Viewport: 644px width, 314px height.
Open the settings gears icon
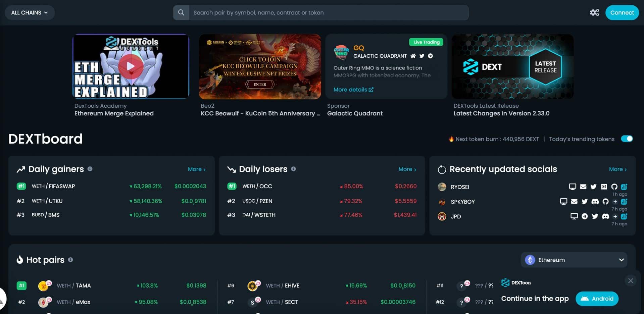click(594, 12)
